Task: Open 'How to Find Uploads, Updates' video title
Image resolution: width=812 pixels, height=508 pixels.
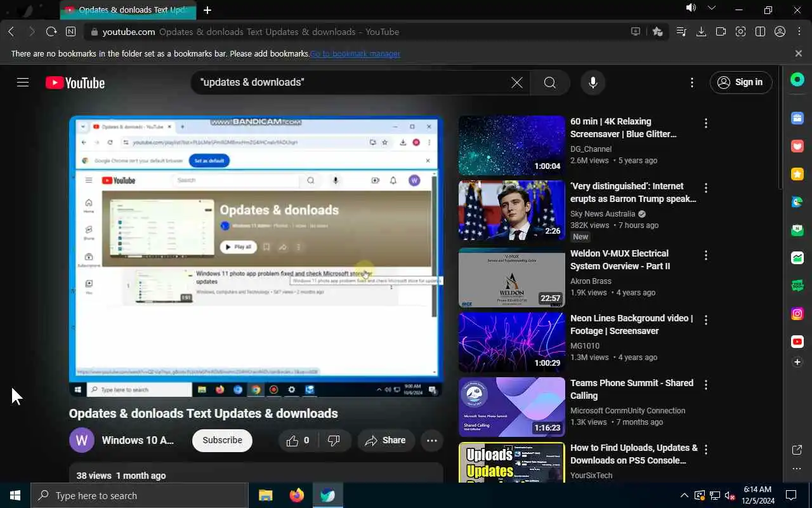Action: pyautogui.click(x=634, y=454)
